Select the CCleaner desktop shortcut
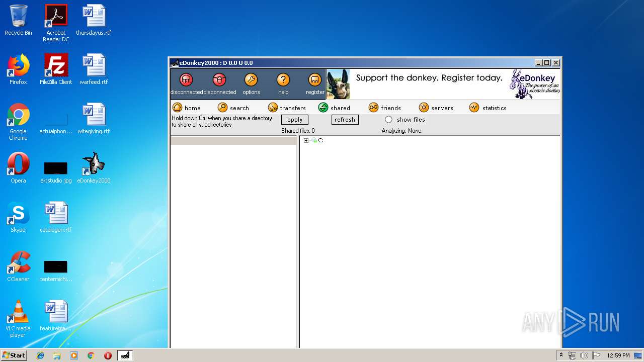 [18, 266]
